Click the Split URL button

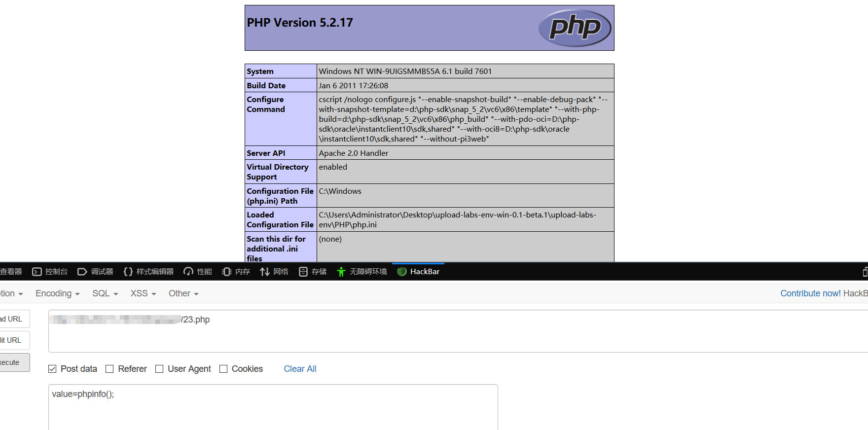(x=15, y=340)
